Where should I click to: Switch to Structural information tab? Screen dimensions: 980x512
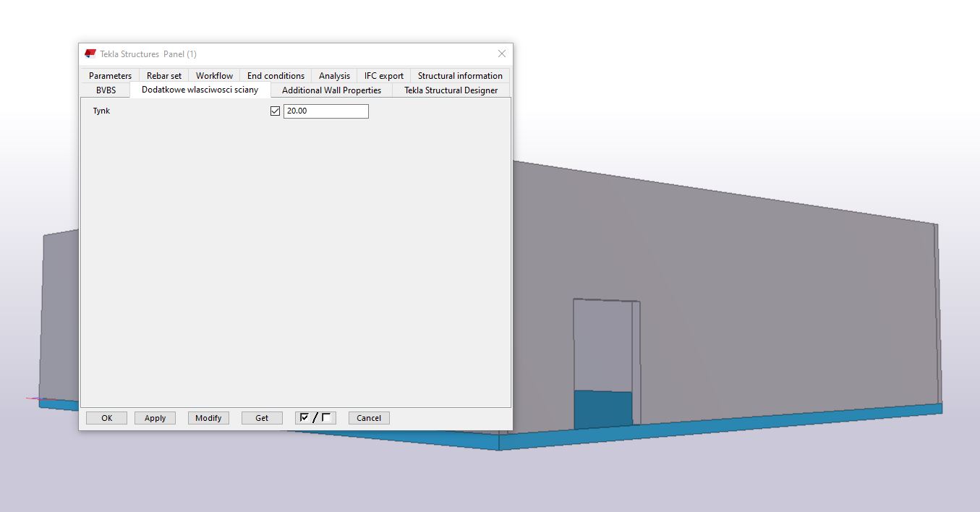[x=460, y=75]
